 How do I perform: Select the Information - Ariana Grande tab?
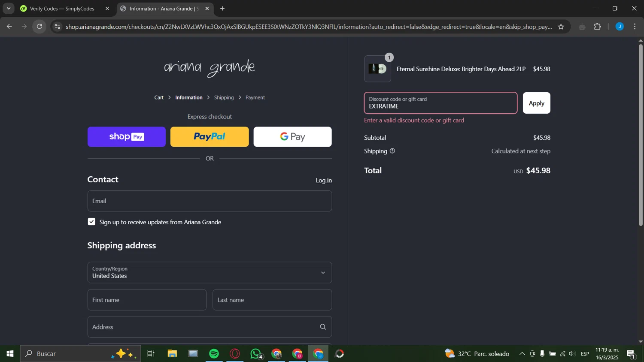[x=164, y=9]
